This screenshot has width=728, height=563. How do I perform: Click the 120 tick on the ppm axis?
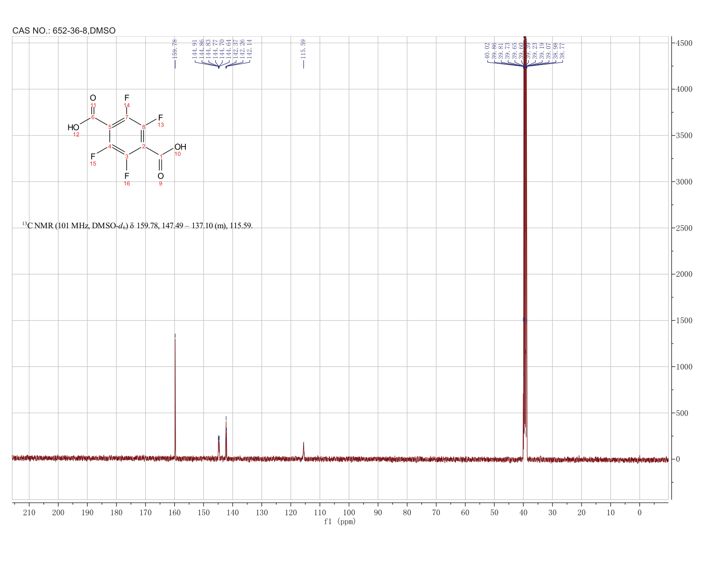point(291,513)
